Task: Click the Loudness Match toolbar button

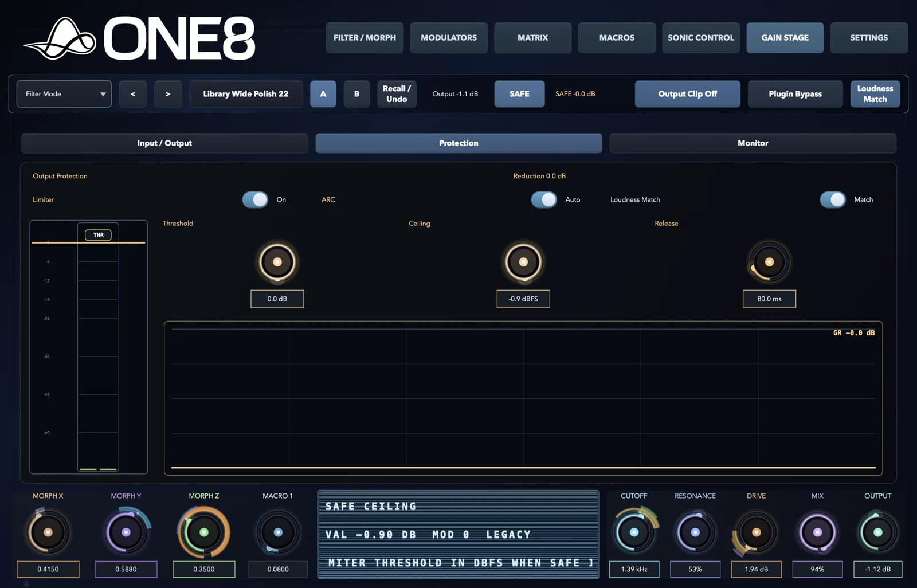Action: pos(875,94)
